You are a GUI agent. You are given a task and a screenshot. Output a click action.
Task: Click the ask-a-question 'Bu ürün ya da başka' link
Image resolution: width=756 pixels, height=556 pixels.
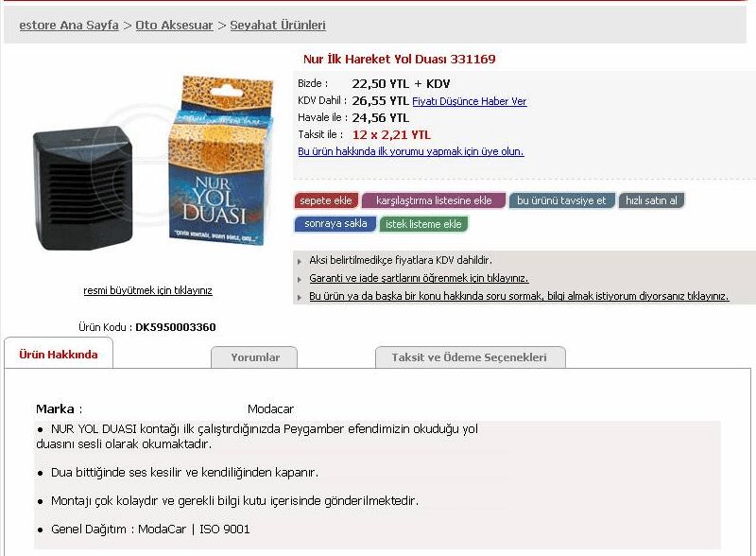pyautogui.click(x=519, y=296)
